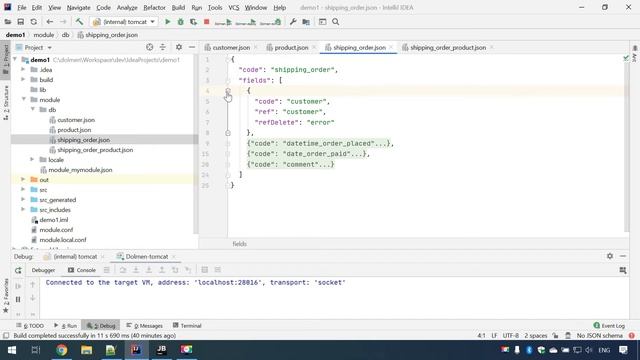Open the Event Log
Image resolution: width=640 pixels, height=360 pixels.
click(x=609, y=326)
